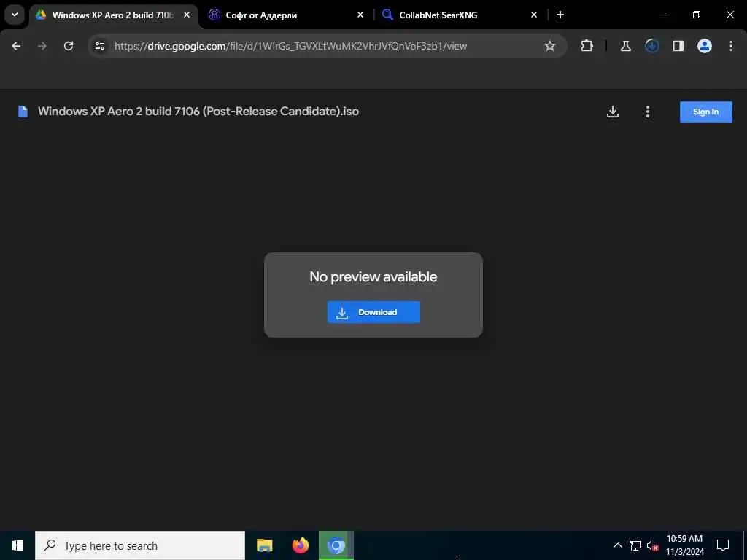Close the CollabNet SearXNG tab
Image resolution: width=747 pixels, height=560 pixels.
click(x=533, y=15)
